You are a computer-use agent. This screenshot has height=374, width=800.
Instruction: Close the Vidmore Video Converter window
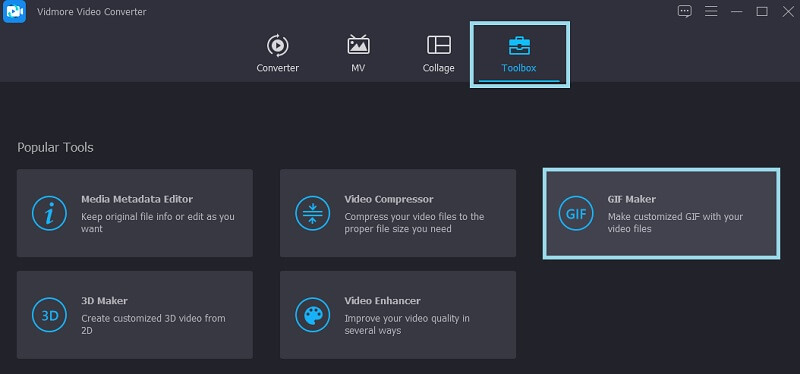point(788,11)
